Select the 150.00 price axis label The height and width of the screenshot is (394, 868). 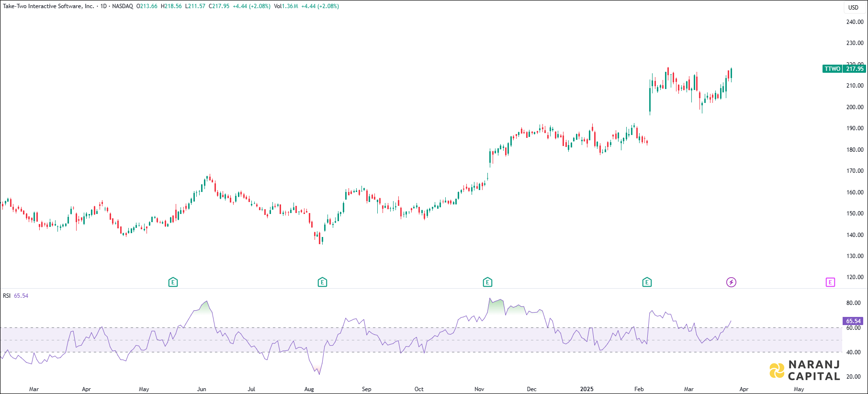click(855, 214)
